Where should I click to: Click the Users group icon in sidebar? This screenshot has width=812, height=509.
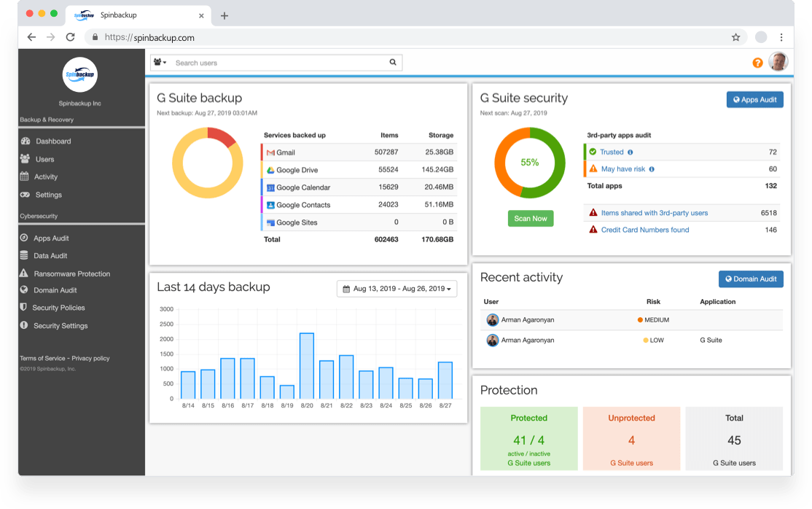click(x=24, y=159)
